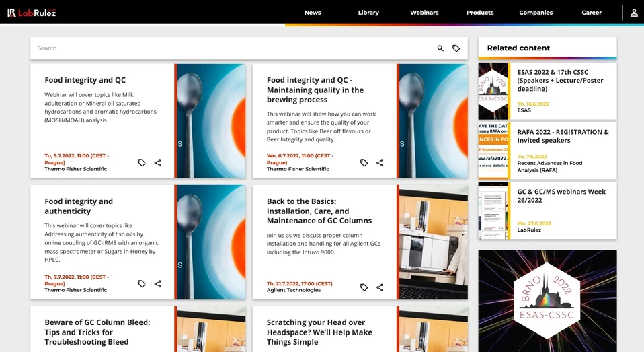
Task: Click the search magnifier icon
Action: click(x=440, y=48)
